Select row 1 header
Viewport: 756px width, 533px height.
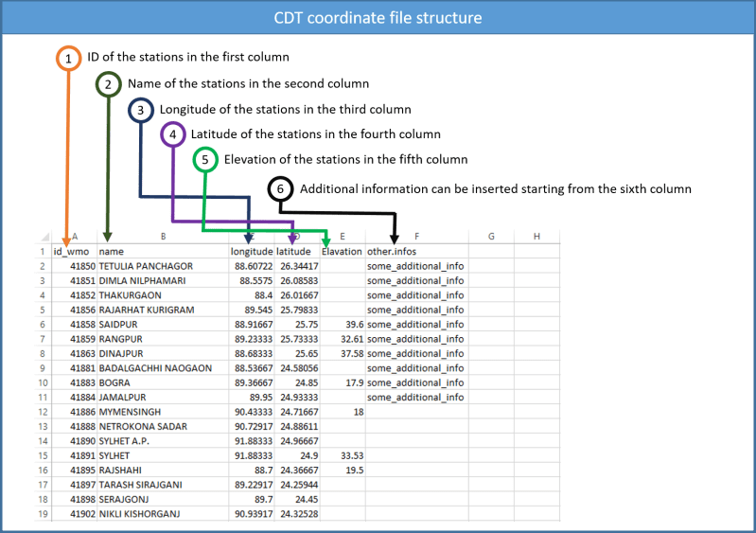[x=43, y=252]
